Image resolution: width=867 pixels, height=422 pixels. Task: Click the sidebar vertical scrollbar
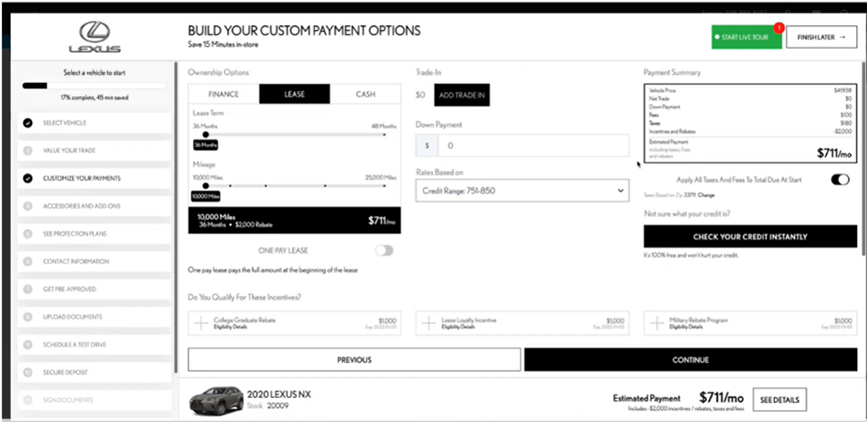176,216
